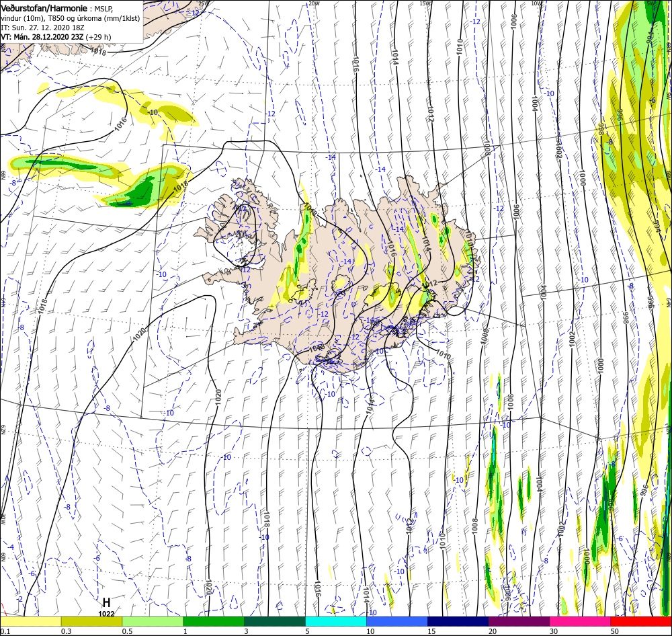The width and height of the screenshot is (672, 636).
Task: Click the '-2' temperature contour label
Action: tap(19, 599)
